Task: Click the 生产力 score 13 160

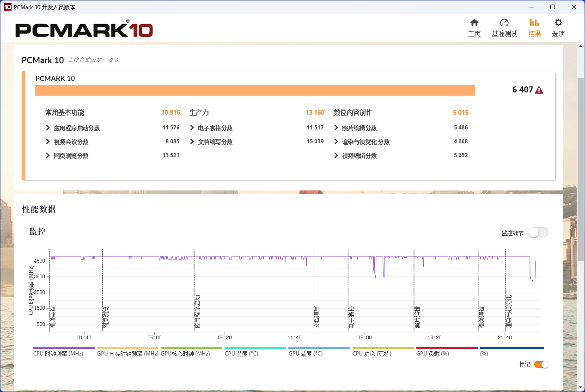Action: (315, 112)
